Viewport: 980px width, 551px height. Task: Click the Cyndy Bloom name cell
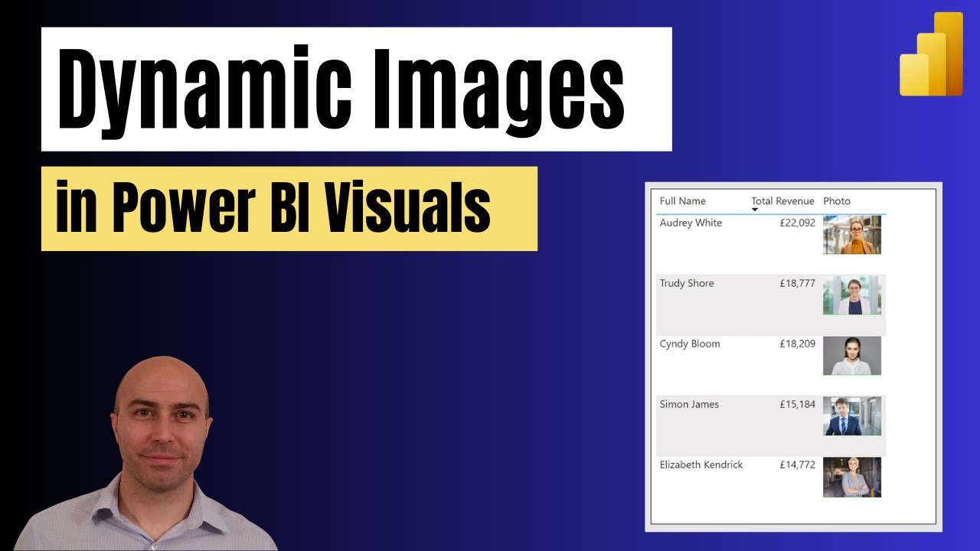pos(690,344)
